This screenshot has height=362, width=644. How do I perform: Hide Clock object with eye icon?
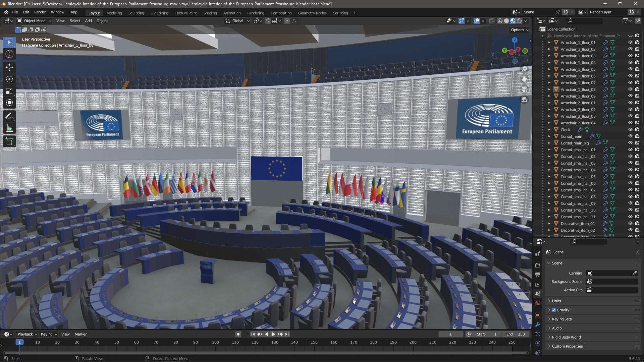[630, 130]
